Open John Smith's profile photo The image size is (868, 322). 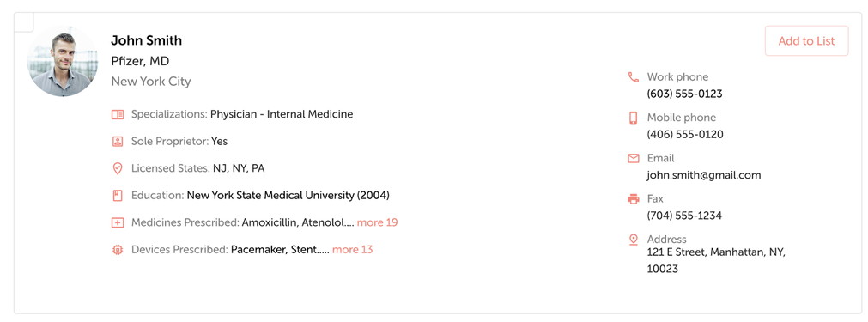pyautogui.click(x=63, y=61)
